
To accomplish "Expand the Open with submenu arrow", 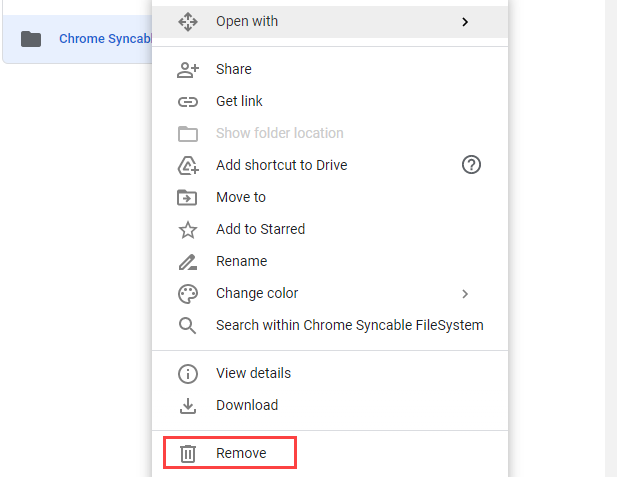I will [x=465, y=22].
